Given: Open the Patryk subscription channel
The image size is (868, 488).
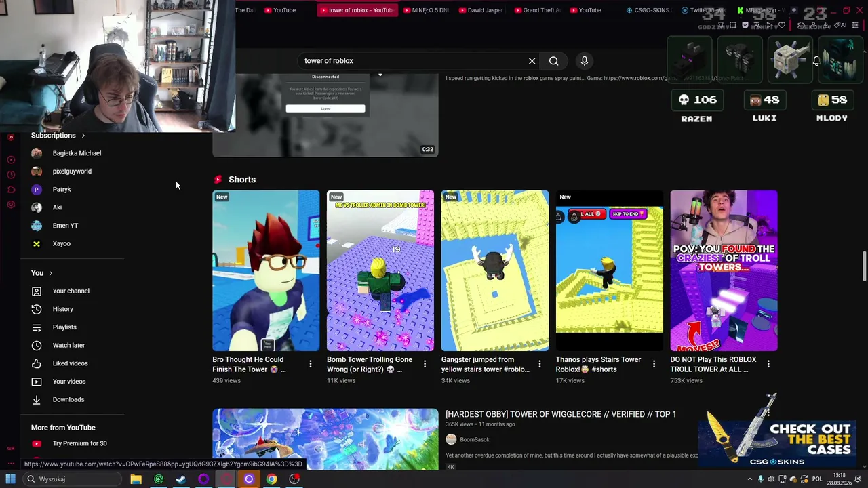Looking at the screenshot, I should point(62,190).
